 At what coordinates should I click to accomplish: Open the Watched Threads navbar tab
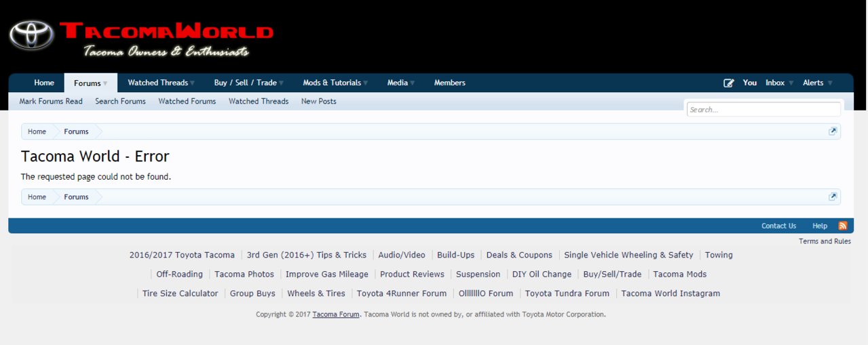coord(157,83)
